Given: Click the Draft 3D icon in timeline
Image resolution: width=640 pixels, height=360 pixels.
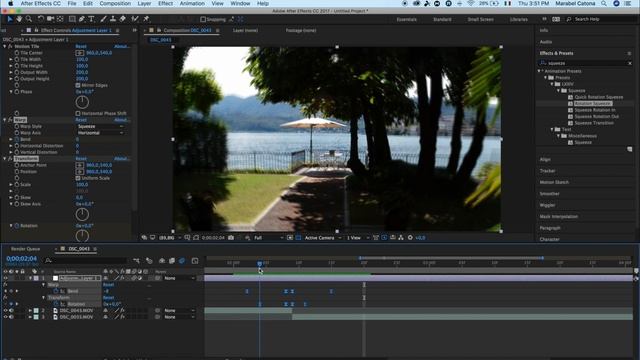Looking at the screenshot, I should coord(149,260).
